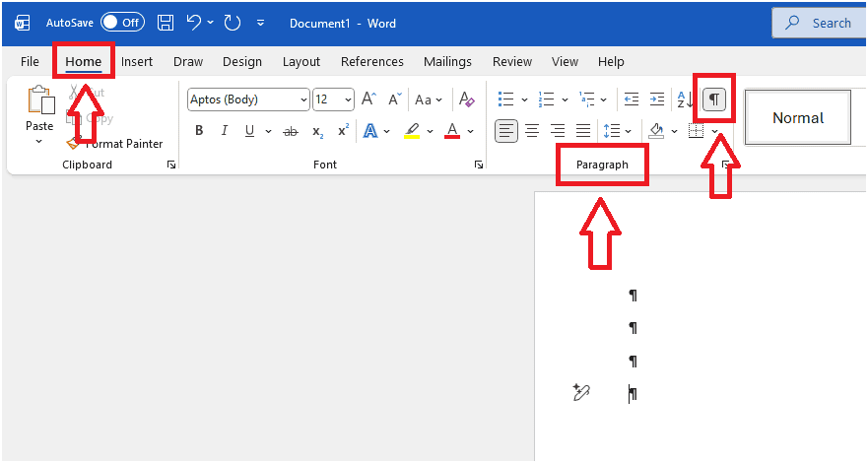Save the document with the disk icon
868x463 pixels.
point(166,23)
